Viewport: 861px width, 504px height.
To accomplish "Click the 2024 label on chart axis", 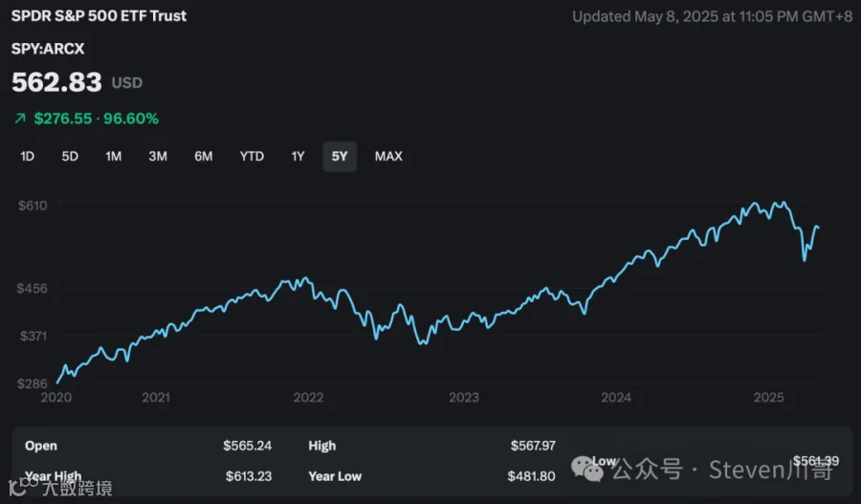I will point(616,398).
